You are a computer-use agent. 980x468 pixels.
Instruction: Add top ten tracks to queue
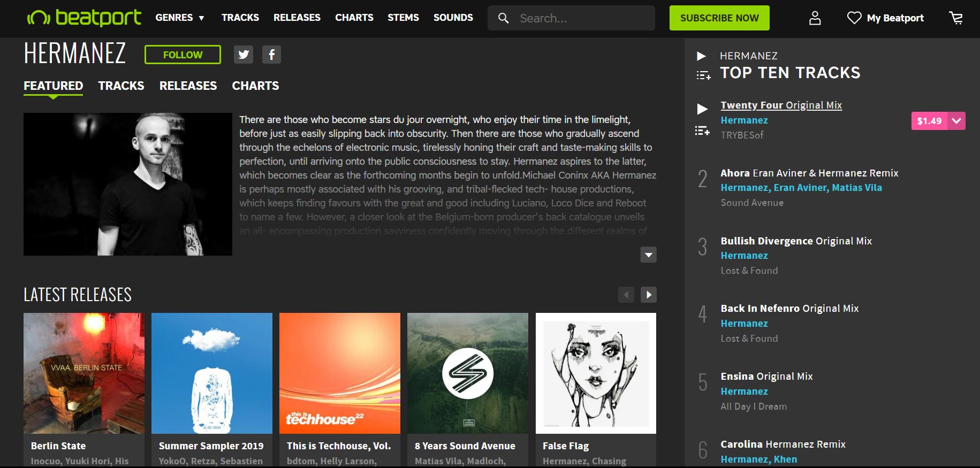click(703, 75)
